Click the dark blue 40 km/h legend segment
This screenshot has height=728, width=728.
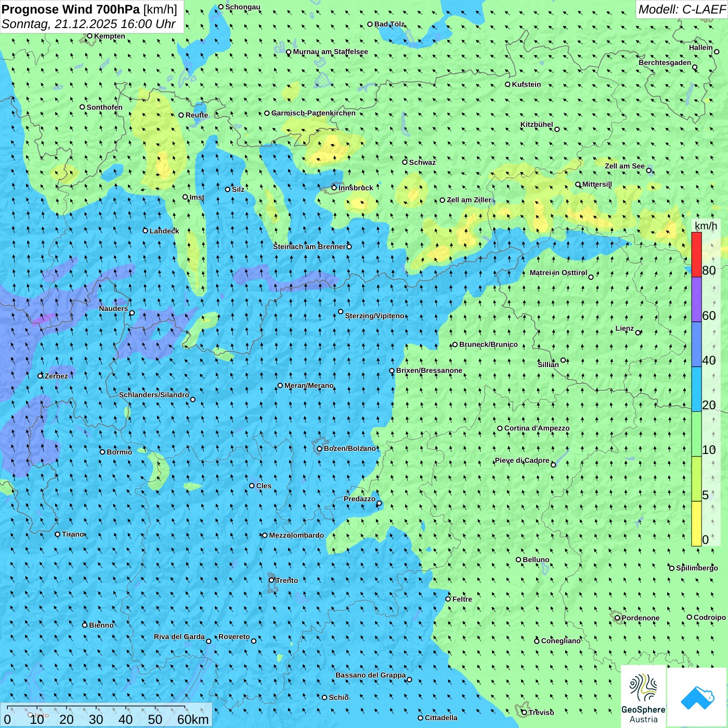[696, 345]
